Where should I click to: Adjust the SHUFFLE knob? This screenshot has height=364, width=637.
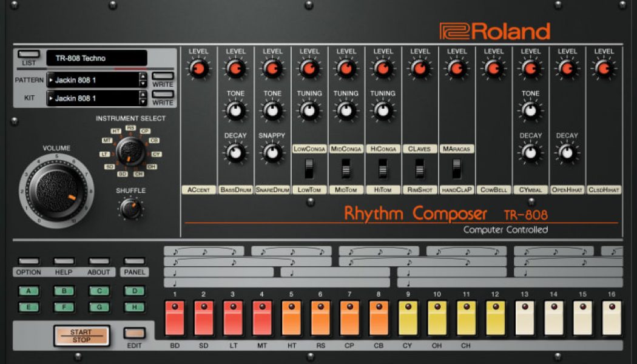pos(130,209)
